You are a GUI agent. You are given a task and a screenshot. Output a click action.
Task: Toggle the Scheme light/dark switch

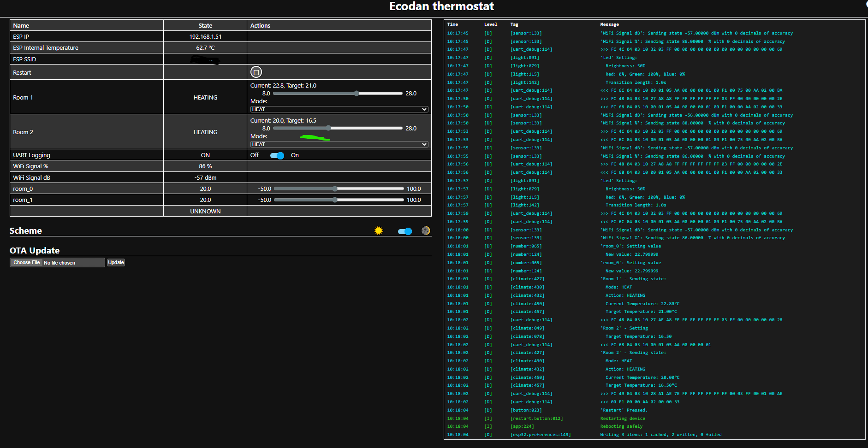(x=404, y=231)
